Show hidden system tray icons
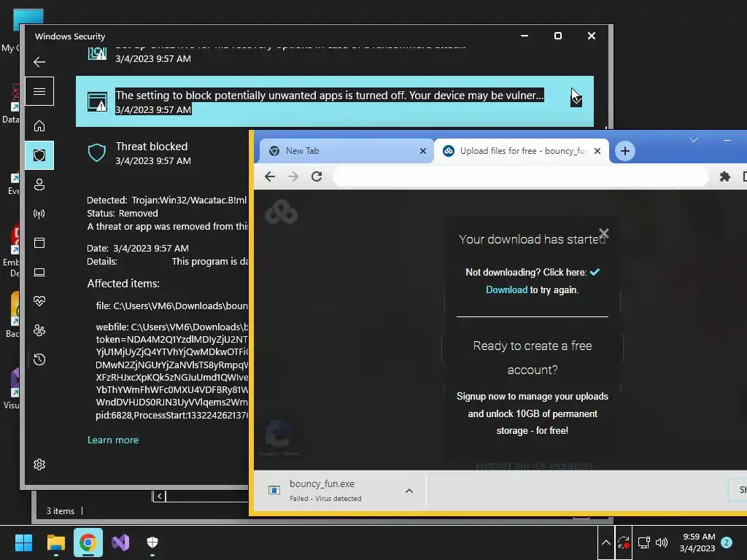This screenshot has width=747, height=560. coord(606,542)
